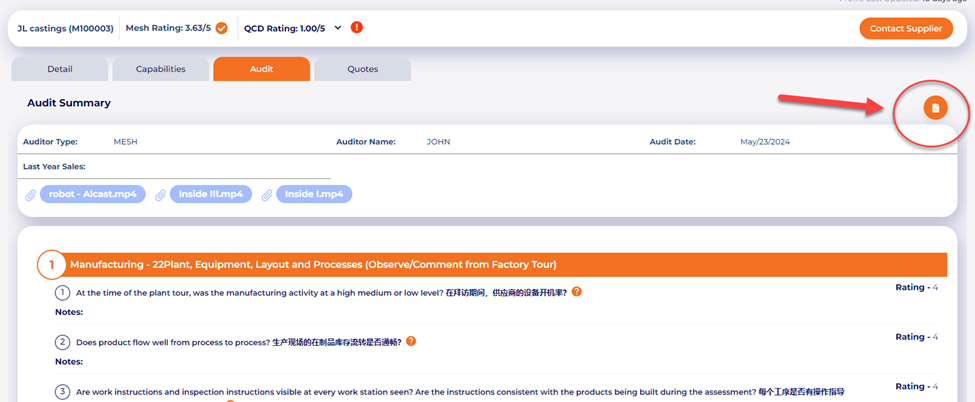Open help icon for manufacturing activity question

577,292
